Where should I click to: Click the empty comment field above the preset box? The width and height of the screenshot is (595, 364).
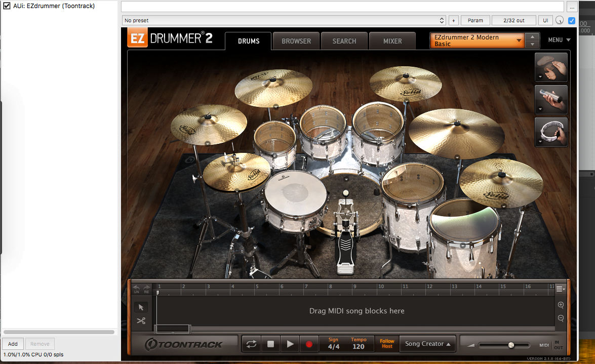(342, 7)
